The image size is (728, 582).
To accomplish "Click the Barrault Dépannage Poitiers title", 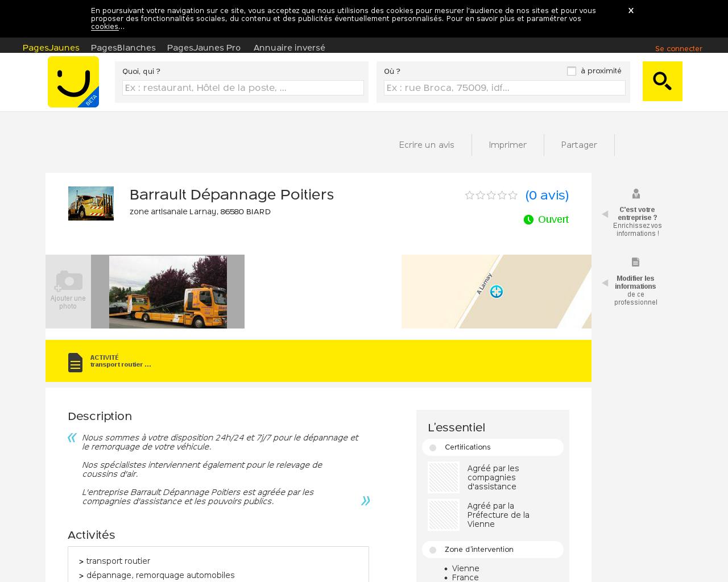I will click(x=231, y=194).
